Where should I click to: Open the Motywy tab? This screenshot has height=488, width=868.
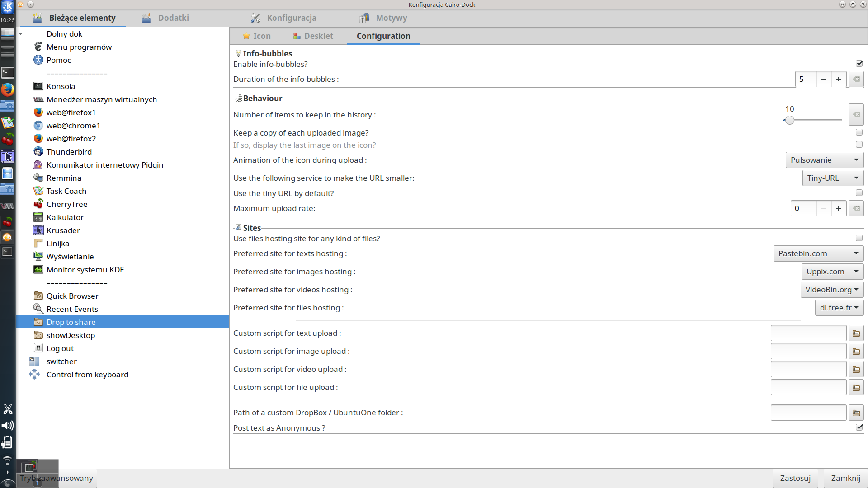(x=383, y=18)
